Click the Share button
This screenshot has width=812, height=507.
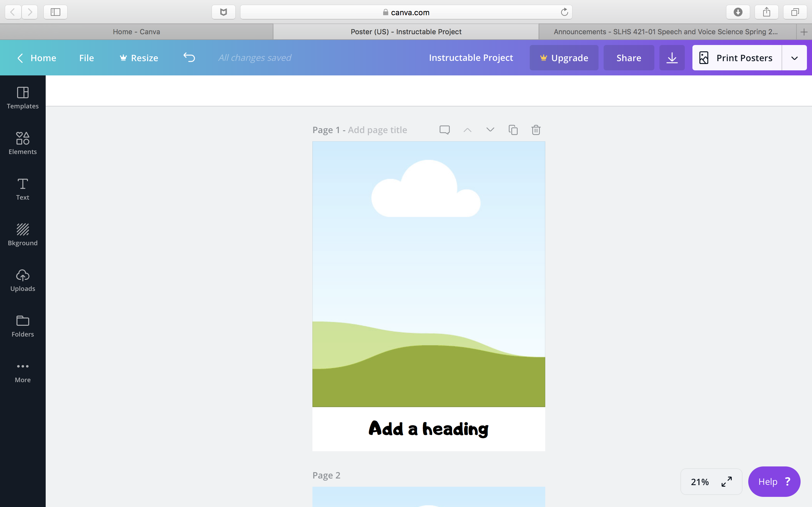tap(628, 57)
